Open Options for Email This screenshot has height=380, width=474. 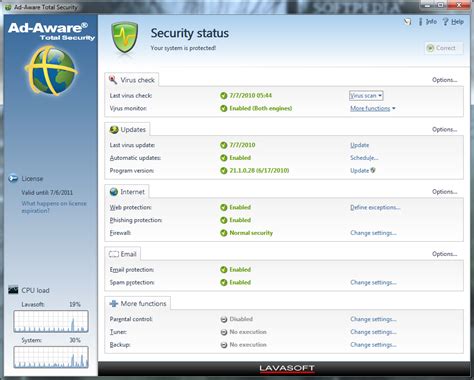click(x=445, y=254)
